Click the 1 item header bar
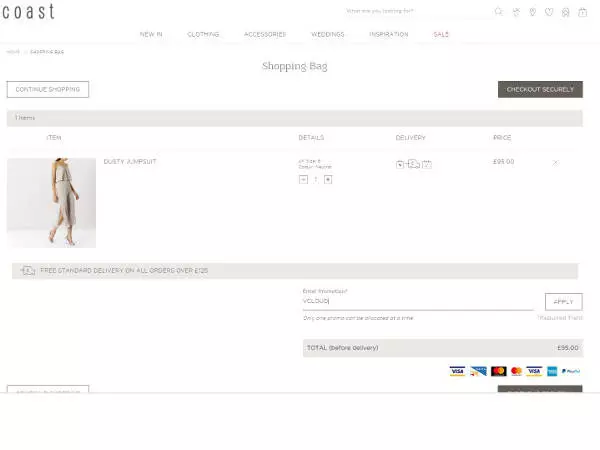This screenshot has height=450, width=600. pyautogui.click(x=295, y=118)
